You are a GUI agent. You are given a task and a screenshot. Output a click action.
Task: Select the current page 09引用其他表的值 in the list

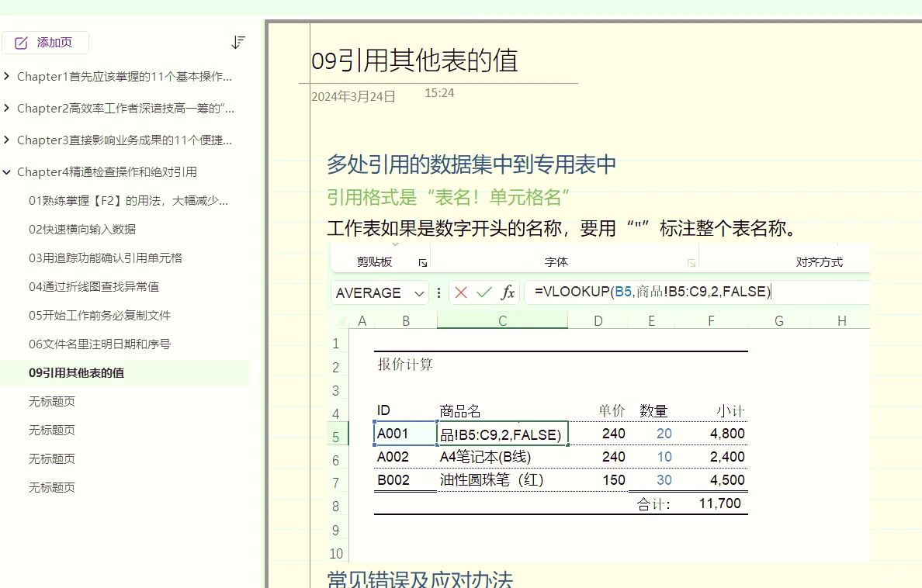point(125,373)
